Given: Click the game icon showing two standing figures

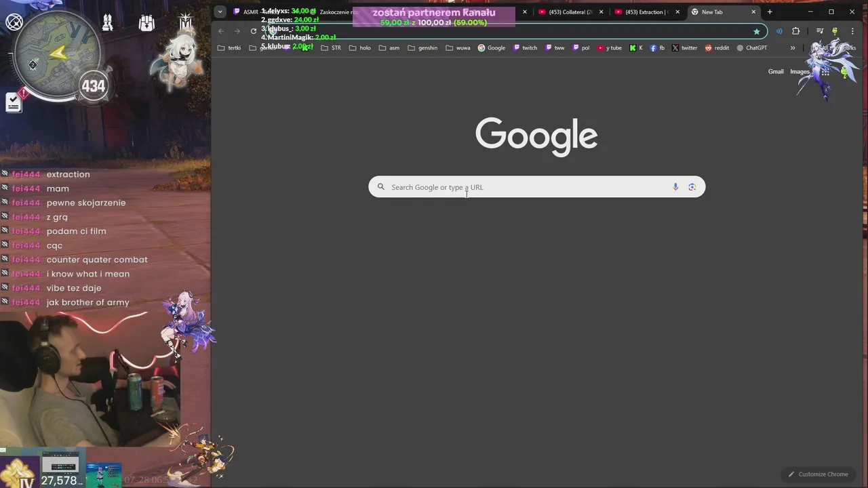Looking at the screenshot, I should [107, 23].
